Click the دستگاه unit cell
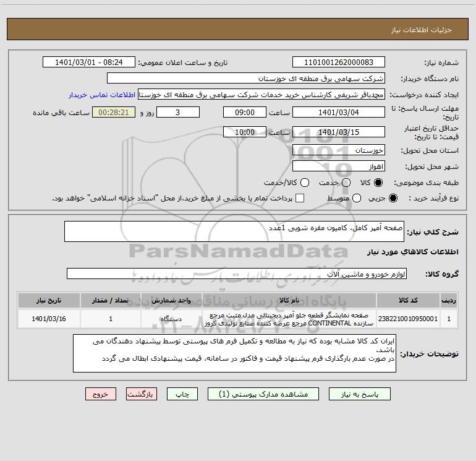This screenshot has height=461, width=476. point(171,319)
